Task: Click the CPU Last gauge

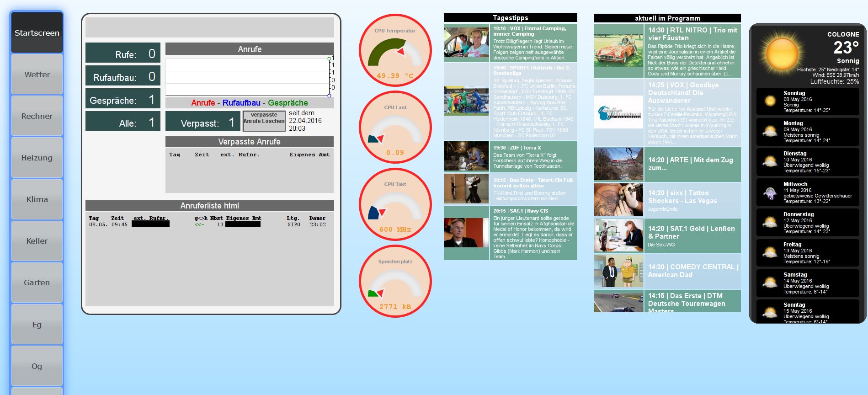Action: click(395, 128)
